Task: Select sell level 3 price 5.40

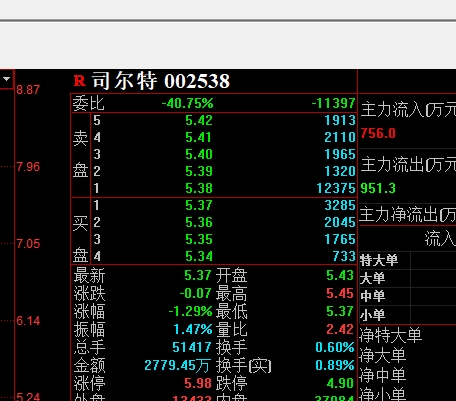Action: click(199, 154)
